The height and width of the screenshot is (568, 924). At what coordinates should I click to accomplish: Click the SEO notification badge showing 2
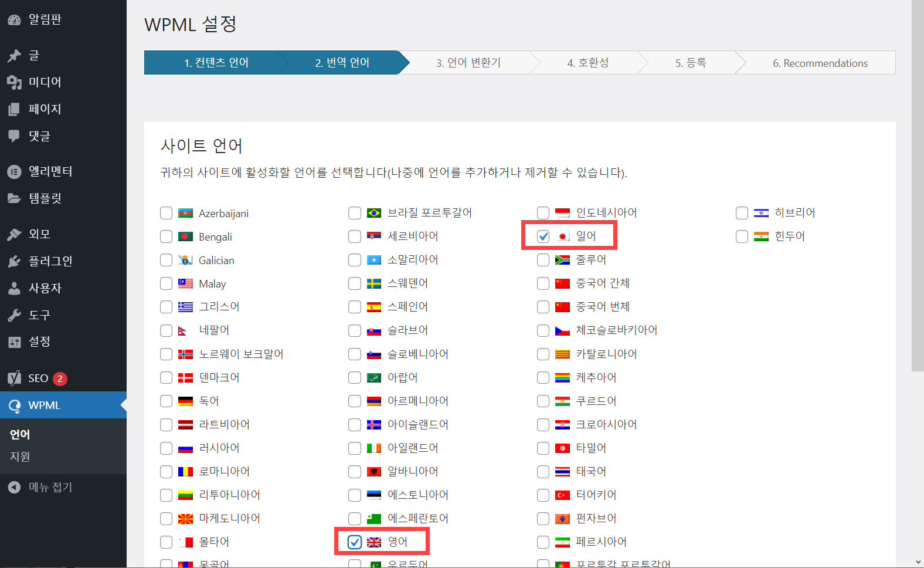(x=60, y=378)
